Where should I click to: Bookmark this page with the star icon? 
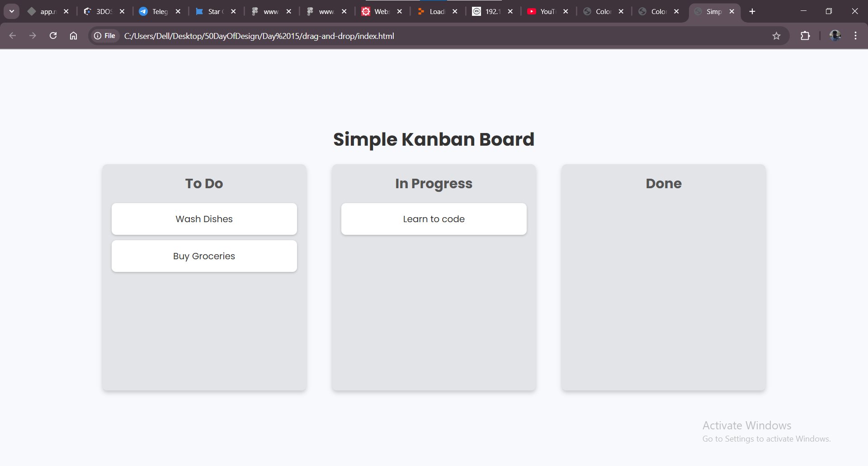click(x=776, y=36)
